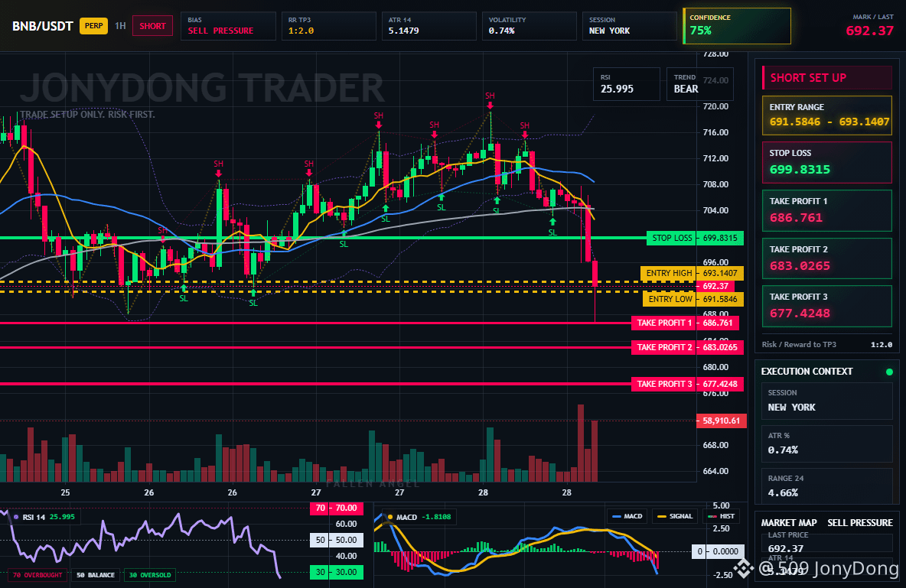
Task: Click the 50 BALANCE legend badge
Action: point(96,575)
